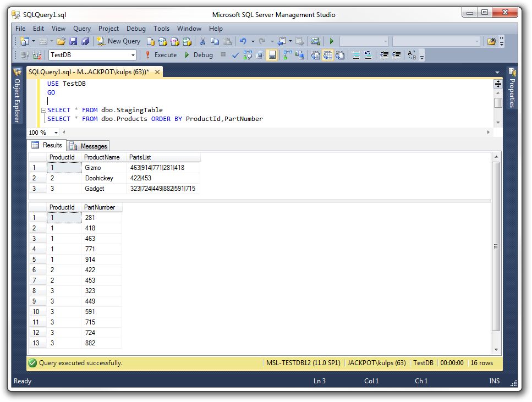The width and height of the screenshot is (532, 402).
Task: Open the 100 % zoom dropdown
Action: click(x=56, y=133)
